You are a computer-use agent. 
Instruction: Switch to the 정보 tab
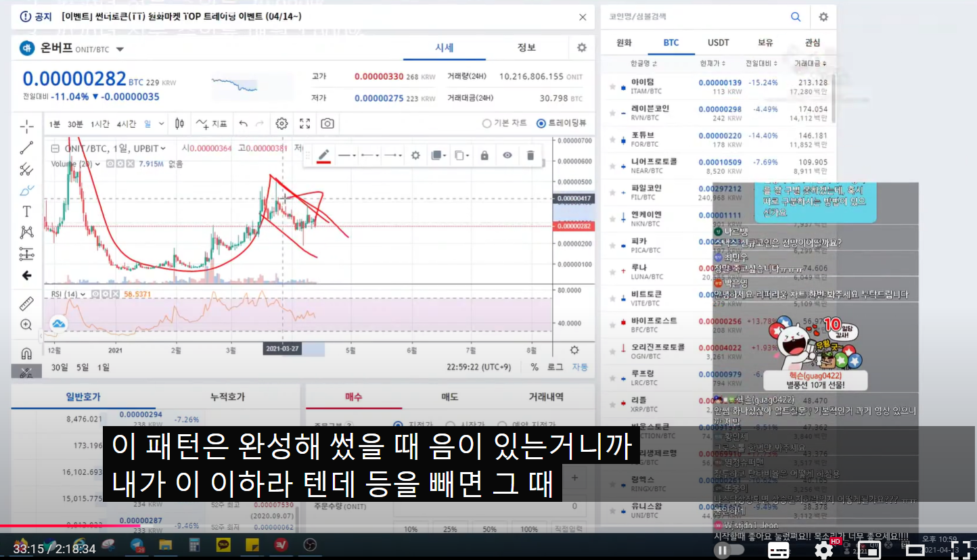(x=526, y=47)
